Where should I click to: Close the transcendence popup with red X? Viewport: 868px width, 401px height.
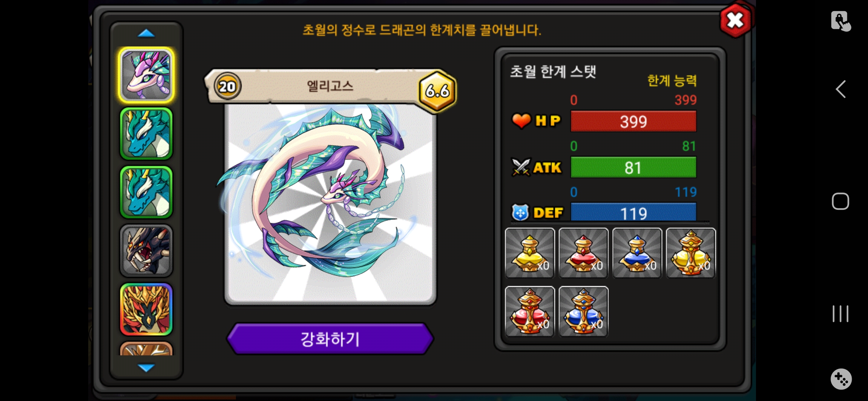[736, 20]
